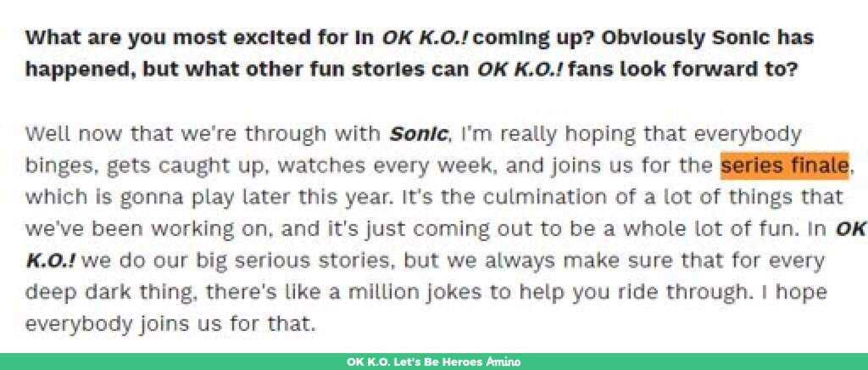Click the phrase 'binges, gets caught up'
The image size is (868, 370).
[147, 166]
